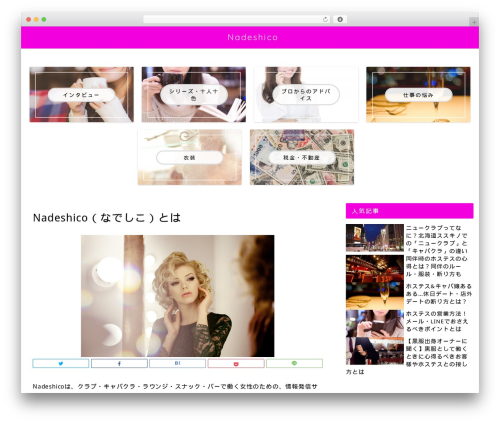Click the Nadeshico（なでしこ）とは heading

[x=107, y=218]
